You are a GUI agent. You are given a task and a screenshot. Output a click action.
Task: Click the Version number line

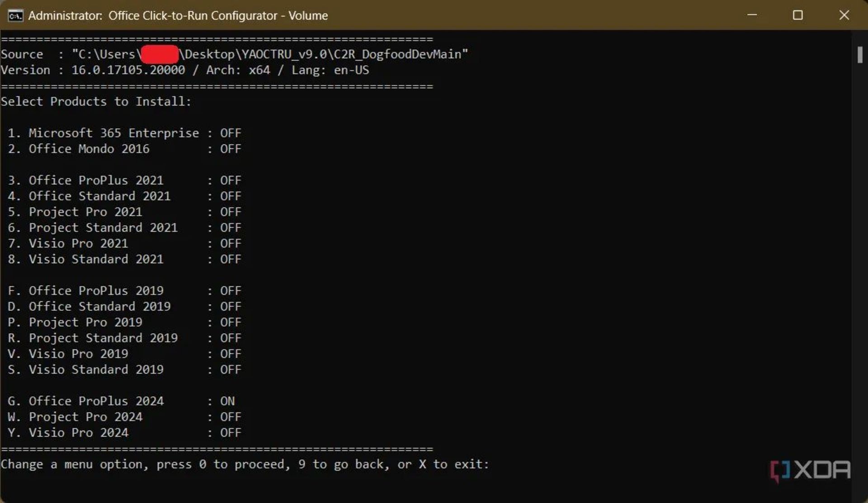(x=184, y=70)
